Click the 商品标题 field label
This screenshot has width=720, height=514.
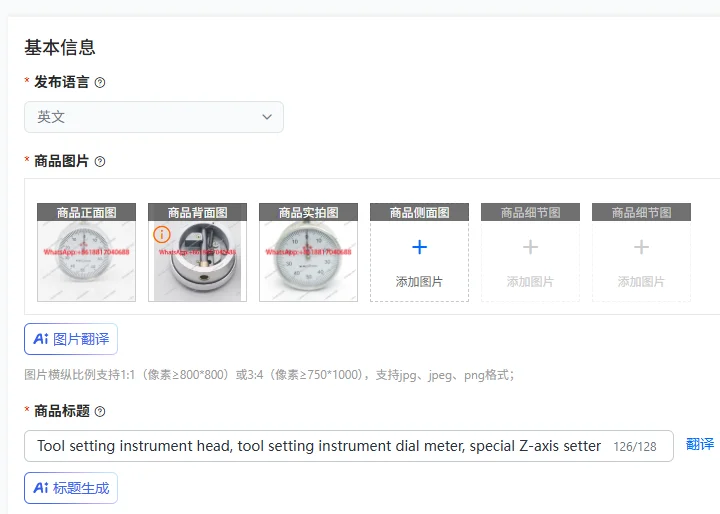(x=62, y=411)
